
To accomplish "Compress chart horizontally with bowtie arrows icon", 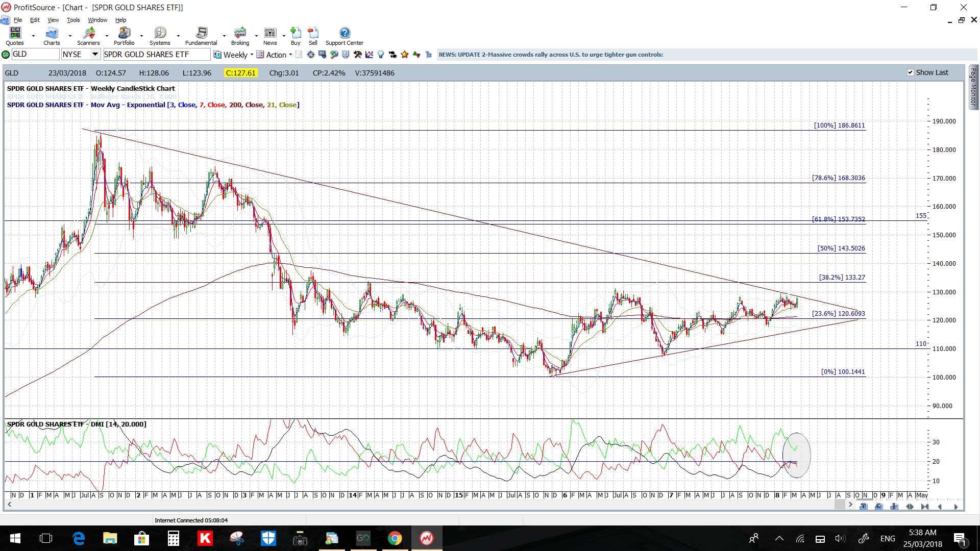I will click(x=925, y=507).
